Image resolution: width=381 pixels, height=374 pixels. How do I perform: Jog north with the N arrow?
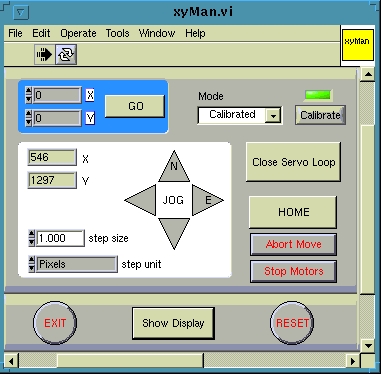[174, 166]
